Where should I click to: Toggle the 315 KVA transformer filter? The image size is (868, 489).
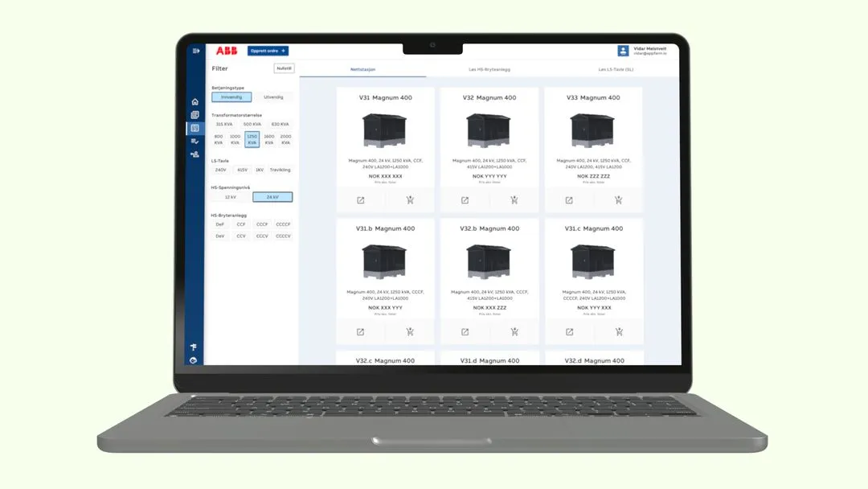(224, 124)
